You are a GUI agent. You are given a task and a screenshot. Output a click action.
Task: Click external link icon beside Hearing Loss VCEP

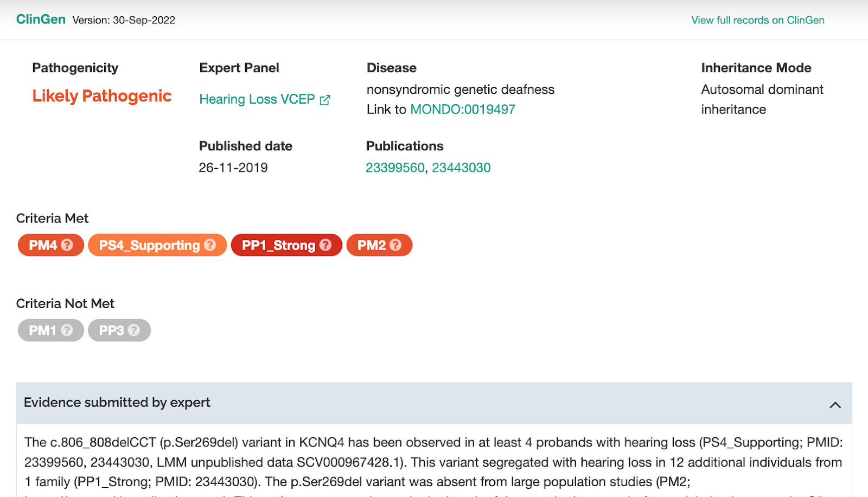(x=325, y=100)
